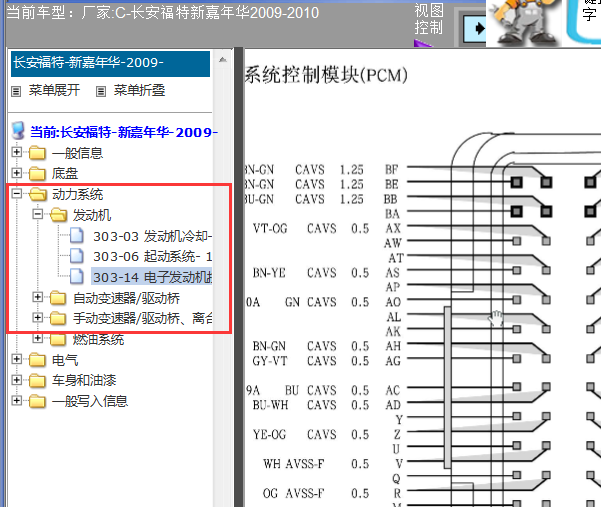
Task: Select the 动力系统 tree folder label
Action: point(77,194)
